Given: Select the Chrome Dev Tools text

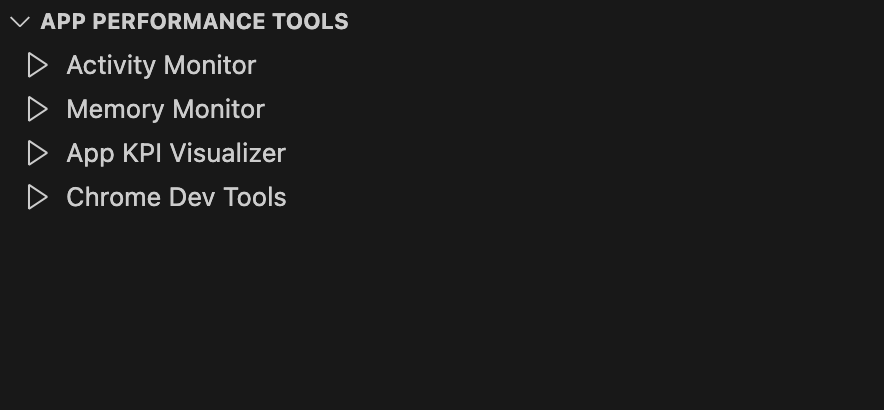Looking at the screenshot, I should click(176, 197).
